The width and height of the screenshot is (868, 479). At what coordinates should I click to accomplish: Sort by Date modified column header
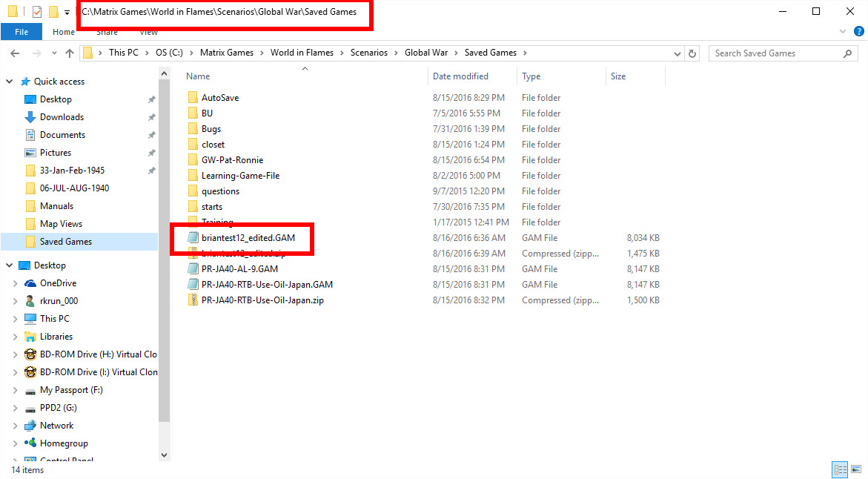460,76
